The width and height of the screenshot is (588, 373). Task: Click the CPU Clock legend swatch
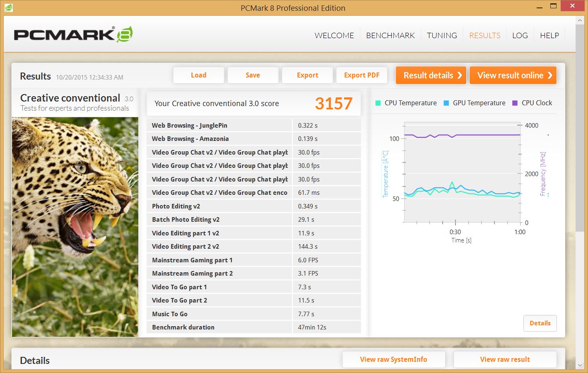pyautogui.click(x=515, y=103)
